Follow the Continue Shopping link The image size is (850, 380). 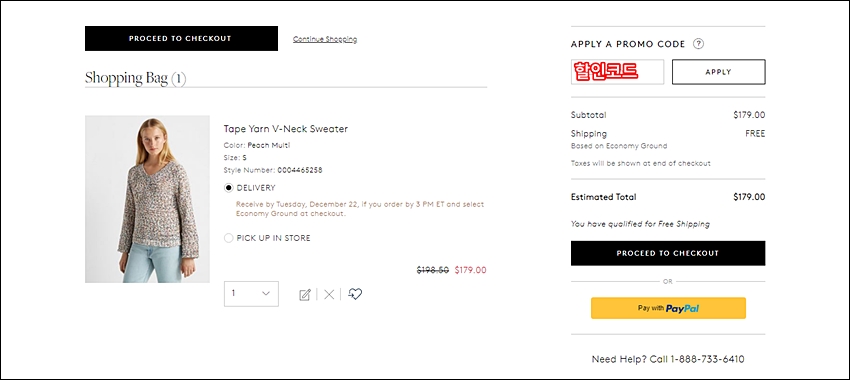point(325,39)
